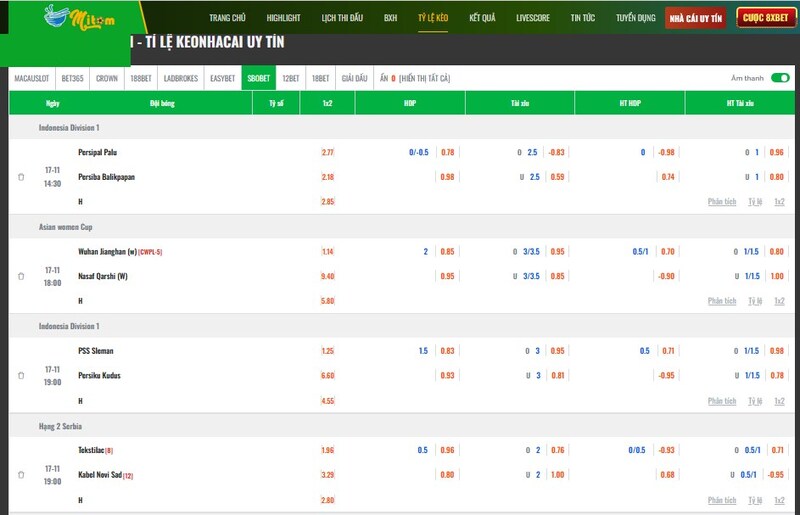Open the Giải đấu league filter
Screen dimensions: 800x515
click(x=354, y=78)
